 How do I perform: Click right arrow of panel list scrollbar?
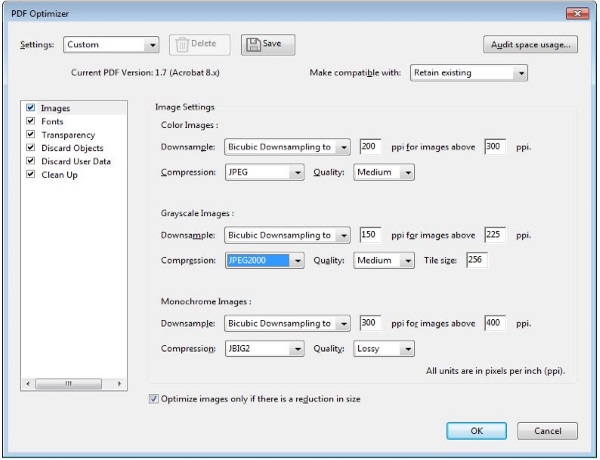(x=119, y=383)
